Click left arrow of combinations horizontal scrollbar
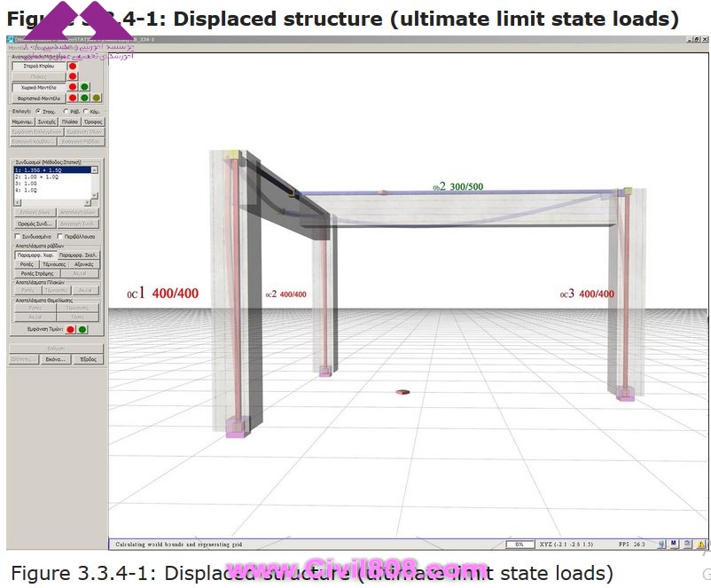Image resolution: width=711 pixels, height=588 pixels. click(x=17, y=202)
